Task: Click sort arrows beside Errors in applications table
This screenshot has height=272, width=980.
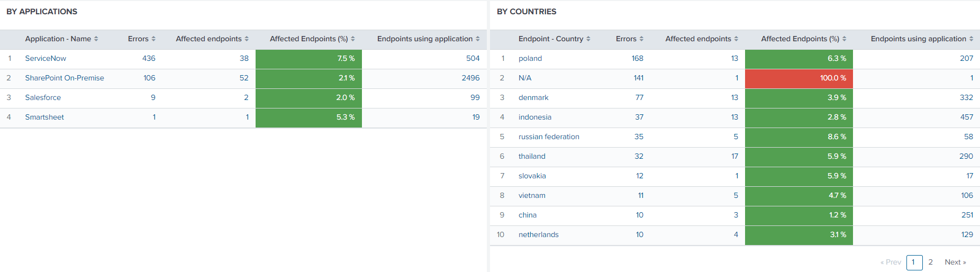Action: click(153, 39)
